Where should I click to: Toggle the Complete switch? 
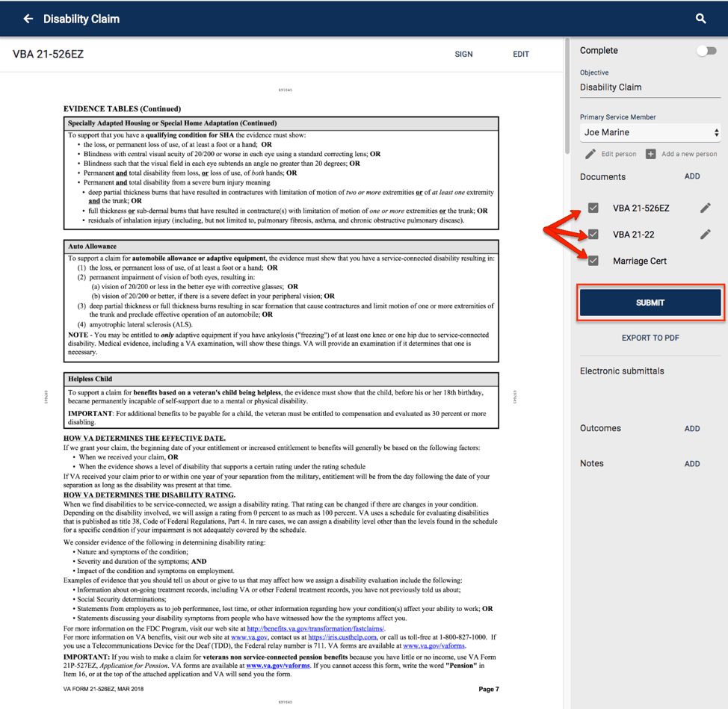pyautogui.click(x=706, y=51)
